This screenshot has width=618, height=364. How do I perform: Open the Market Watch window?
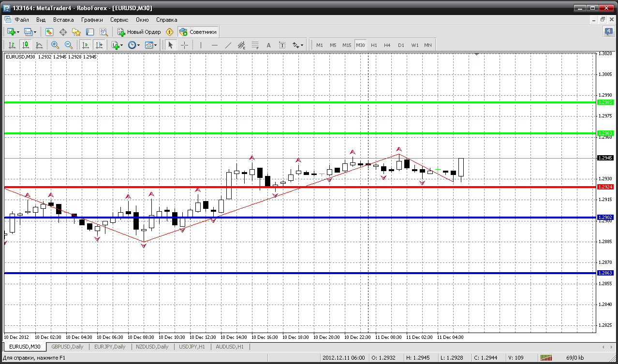[49, 32]
